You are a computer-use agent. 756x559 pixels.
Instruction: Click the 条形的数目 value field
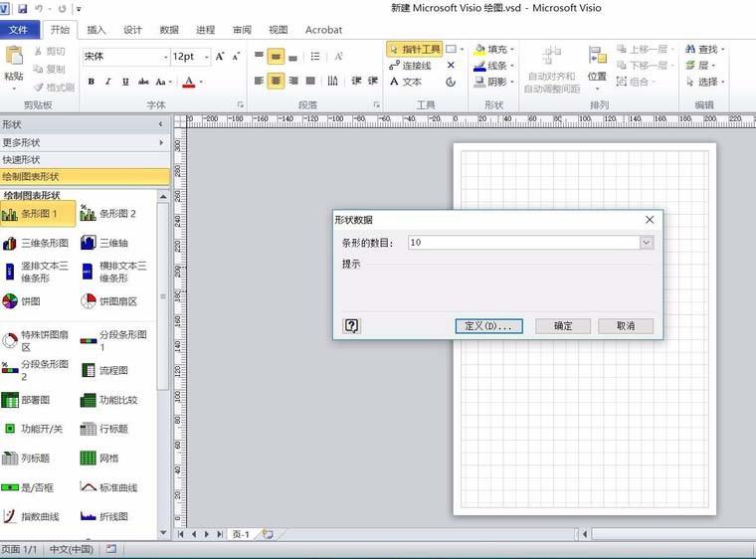pyautogui.click(x=523, y=242)
